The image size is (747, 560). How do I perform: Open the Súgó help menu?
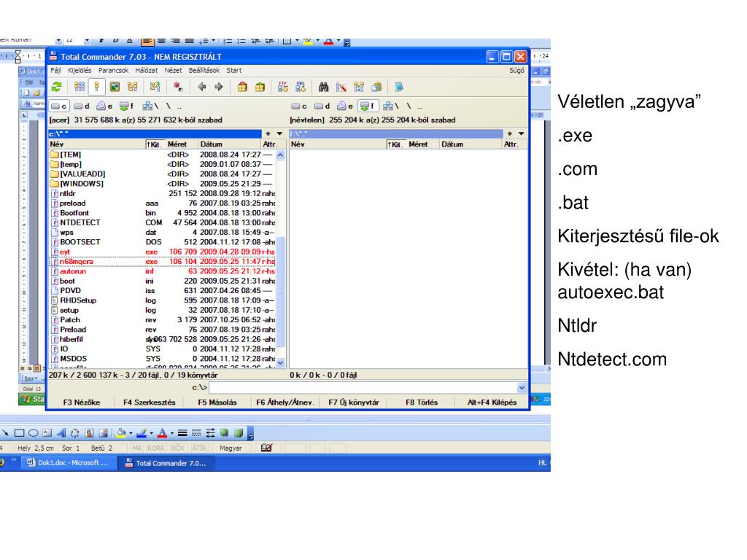pos(517,70)
